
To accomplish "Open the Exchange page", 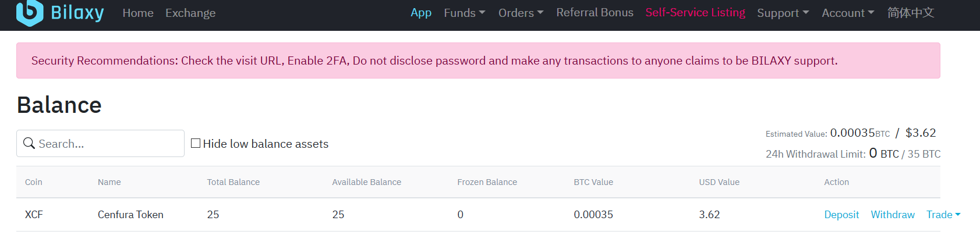I will (190, 13).
